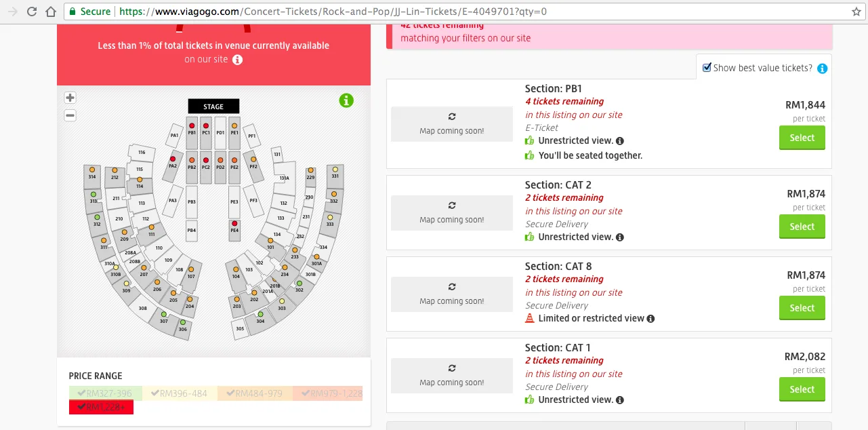Zoom in on the seating map
868x430 pixels.
70,98
